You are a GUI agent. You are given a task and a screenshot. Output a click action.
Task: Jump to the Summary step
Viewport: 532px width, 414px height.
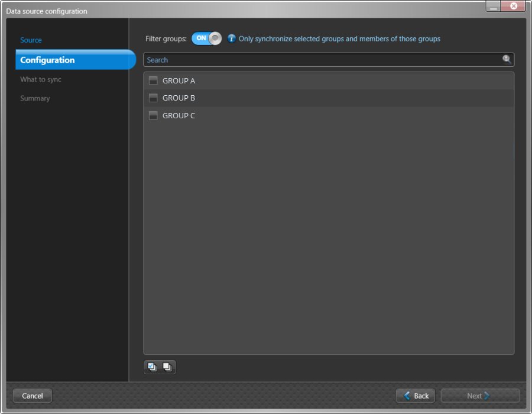pos(35,98)
